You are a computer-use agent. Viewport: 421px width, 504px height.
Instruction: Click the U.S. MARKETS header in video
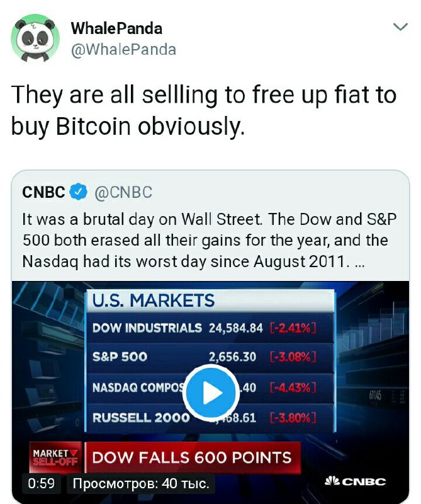pos(154,301)
